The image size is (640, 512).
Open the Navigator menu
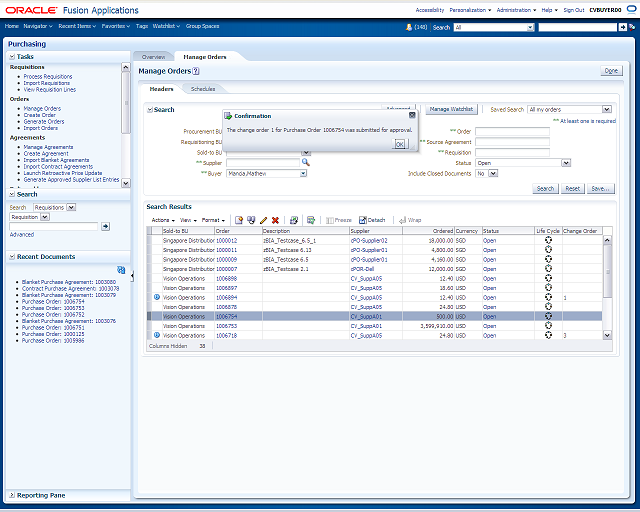tap(38, 26)
